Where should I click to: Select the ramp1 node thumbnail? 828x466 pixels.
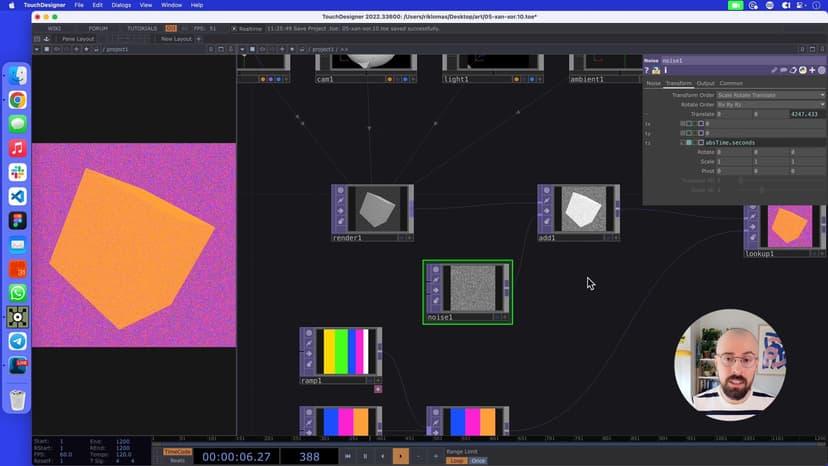(340, 351)
